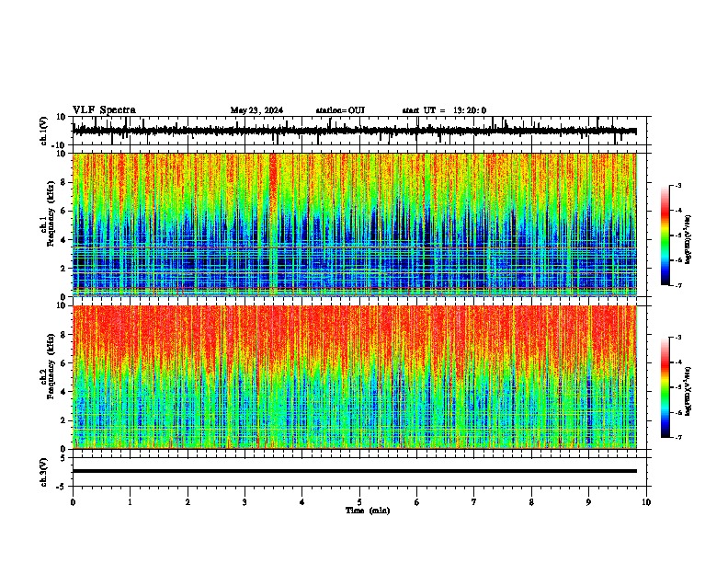Click the date 'May 23, 2024'
728x563 pixels.
[256, 110]
